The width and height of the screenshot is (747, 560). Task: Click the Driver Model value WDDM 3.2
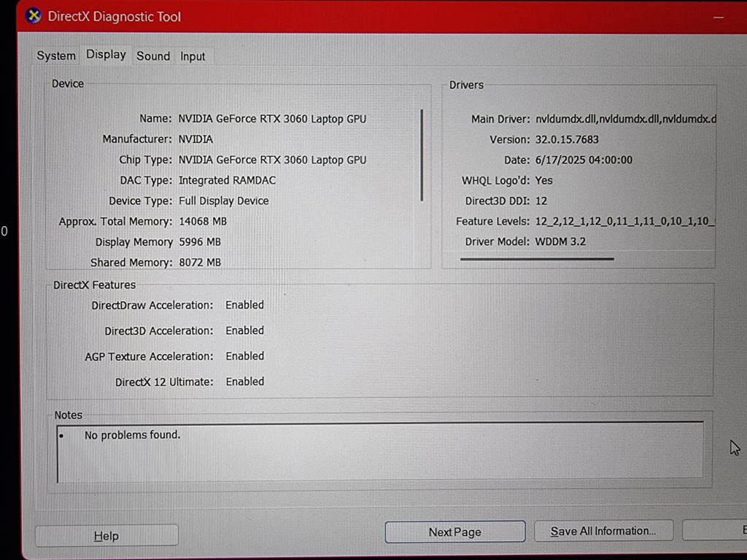click(x=560, y=241)
